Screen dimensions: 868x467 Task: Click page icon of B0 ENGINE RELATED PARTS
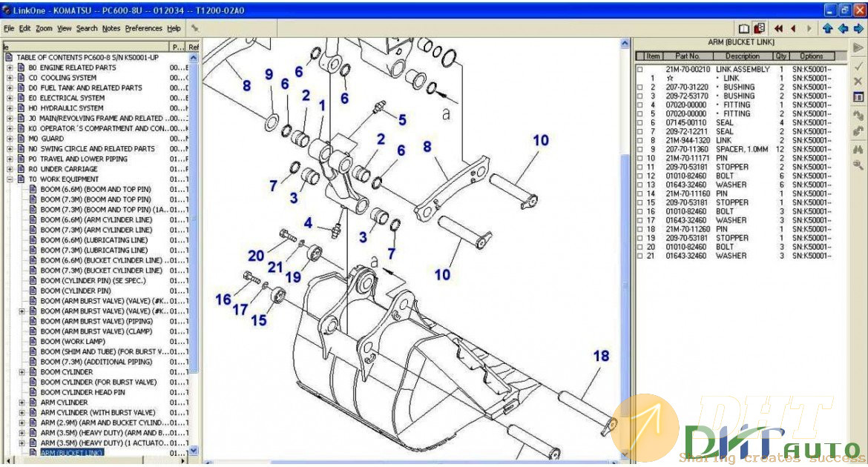(x=21, y=67)
